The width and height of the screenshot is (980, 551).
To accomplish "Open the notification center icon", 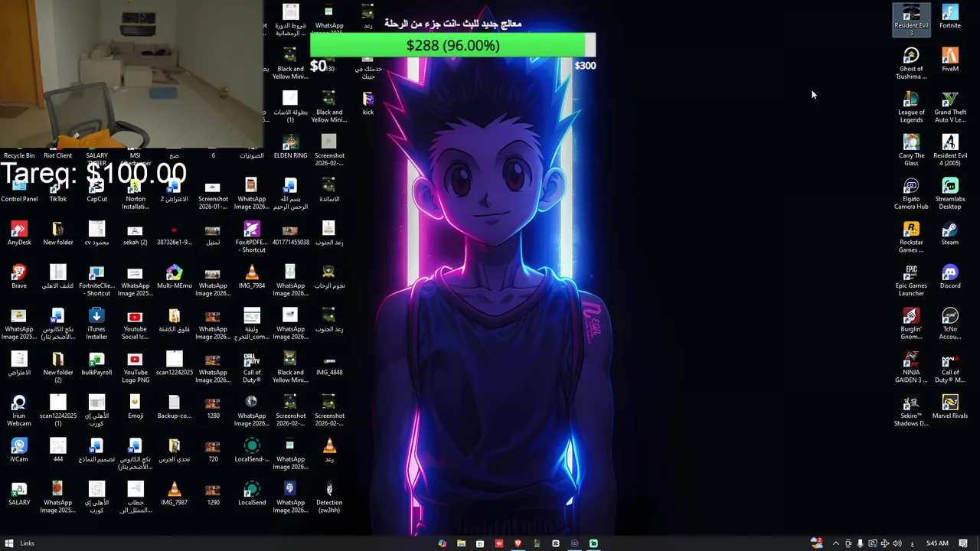I will coord(963,543).
